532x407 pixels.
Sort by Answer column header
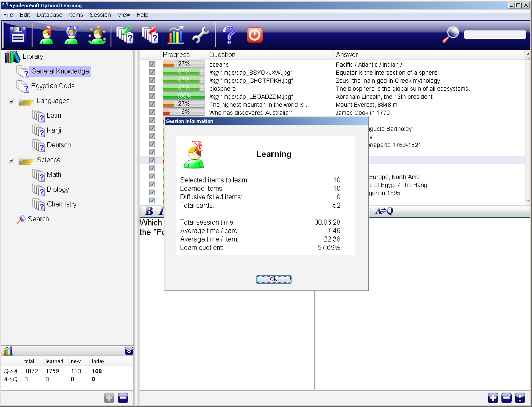pyautogui.click(x=347, y=55)
